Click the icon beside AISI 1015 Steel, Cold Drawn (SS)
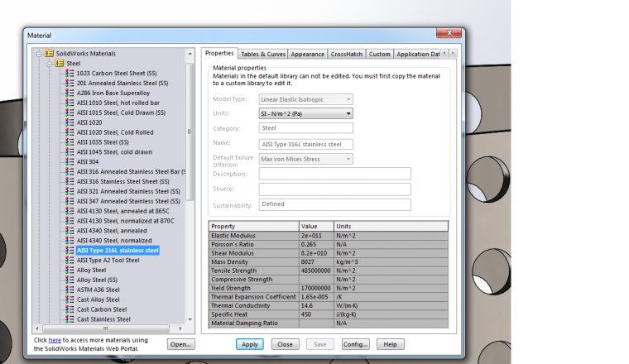The height and width of the screenshot is (364, 629). click(70, 113)
